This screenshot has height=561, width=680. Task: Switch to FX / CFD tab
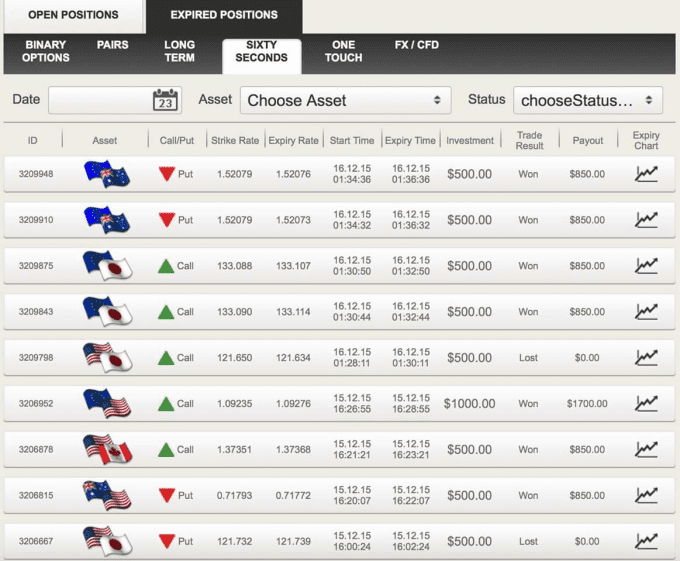pyautogui.click(x=417, y=45)
